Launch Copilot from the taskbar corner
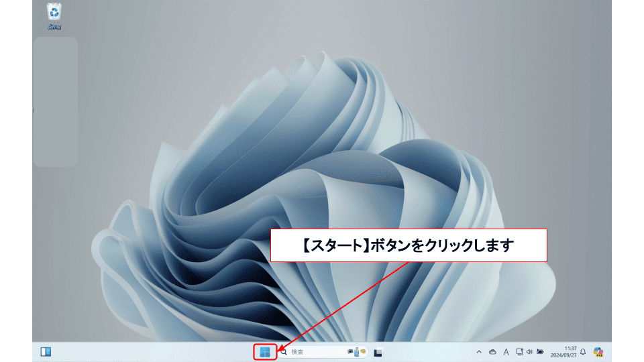Viewport: 644px width, 362px height. point(598,352)
